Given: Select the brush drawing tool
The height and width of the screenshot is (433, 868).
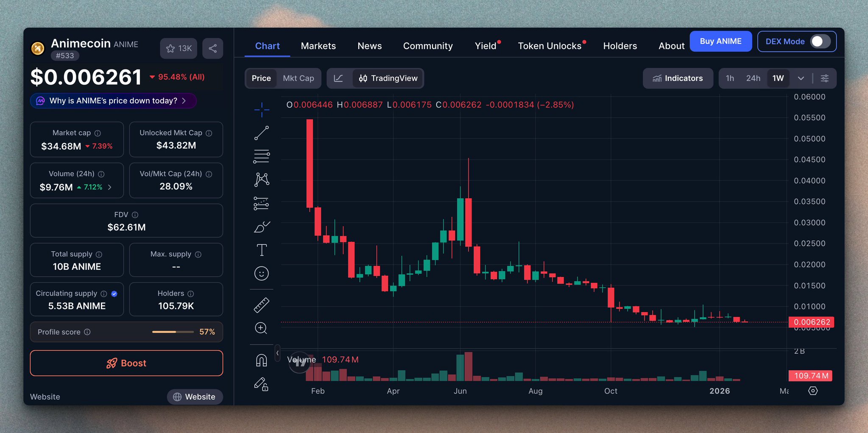Looking at the screenshot, I should point(262,227).
